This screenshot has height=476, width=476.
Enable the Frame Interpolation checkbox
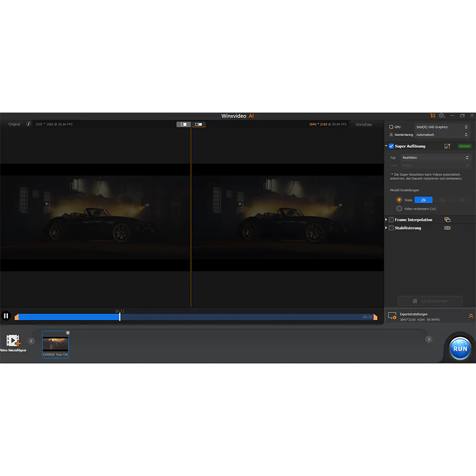tap(391, 220)
